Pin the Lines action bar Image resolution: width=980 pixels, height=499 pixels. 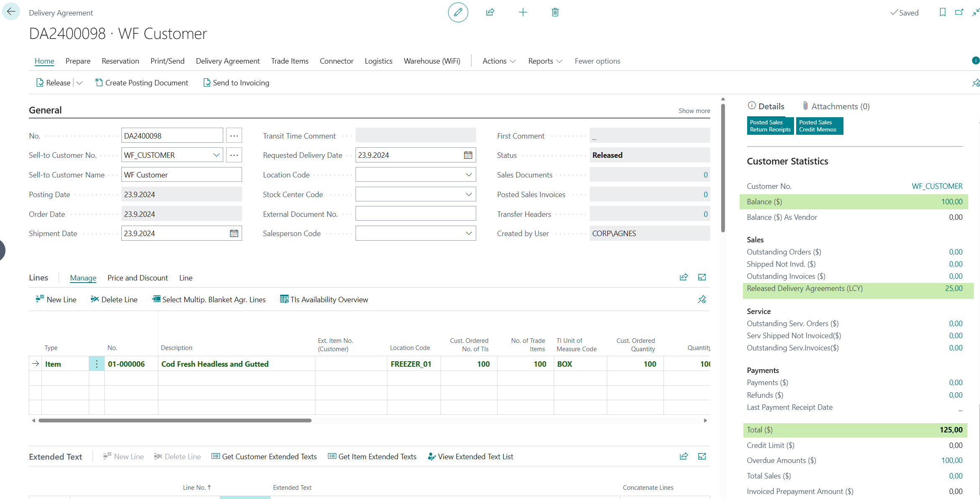pos(702,300)
